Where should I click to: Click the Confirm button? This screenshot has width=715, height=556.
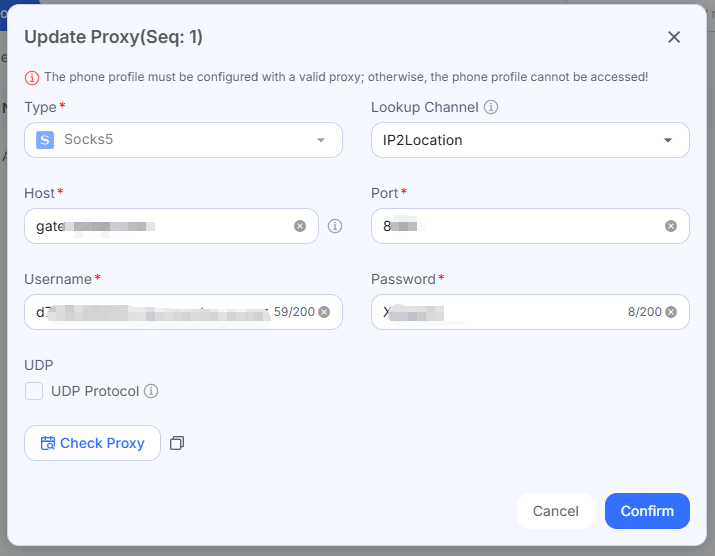[647, 511]
